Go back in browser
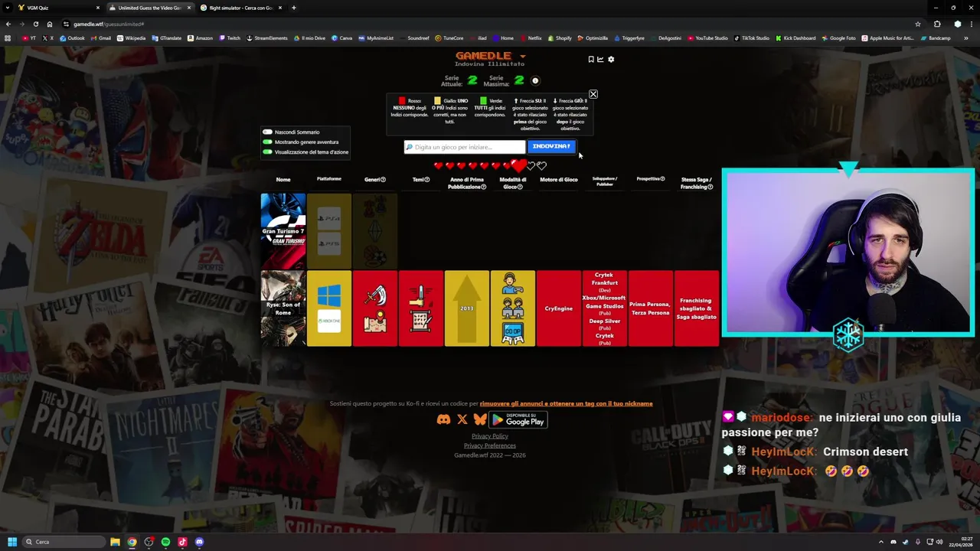The width and height of the screenshot is (980, 551). point(8,24)
